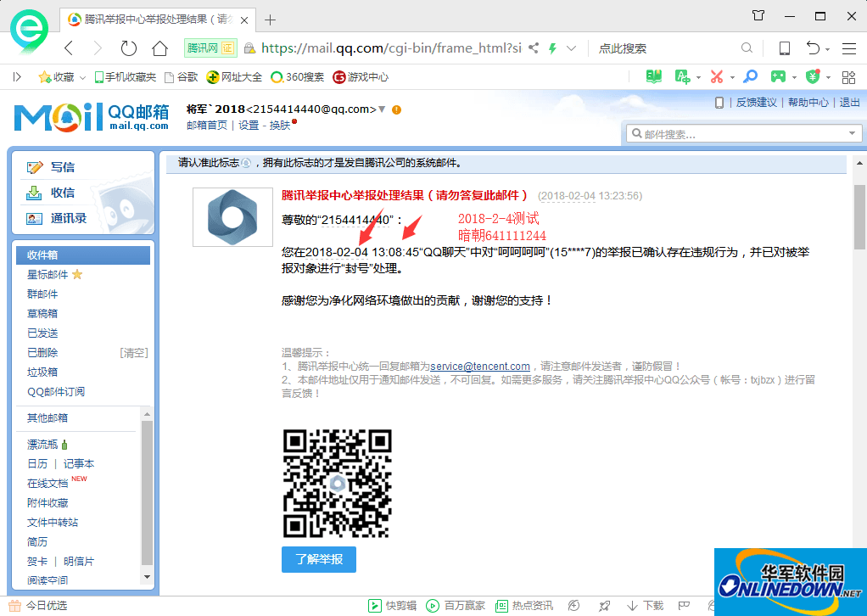
Task: Click 清空 next to 已删除
Action: pos(134,353)
